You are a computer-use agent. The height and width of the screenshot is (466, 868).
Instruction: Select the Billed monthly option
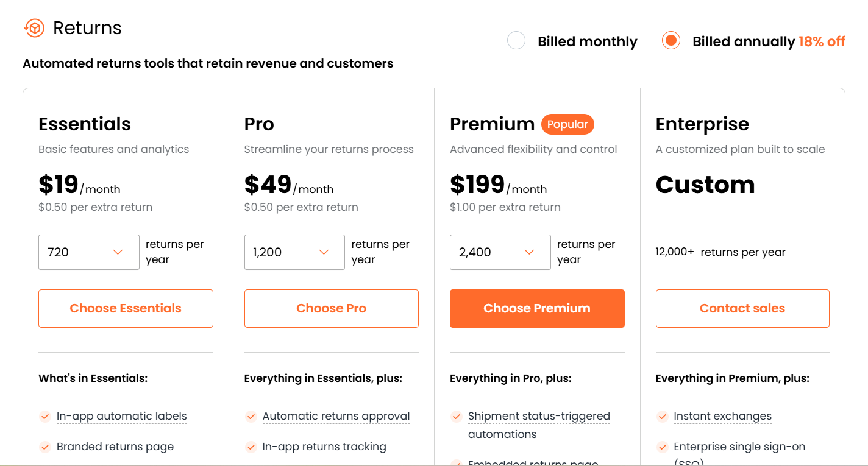point(516,40)
